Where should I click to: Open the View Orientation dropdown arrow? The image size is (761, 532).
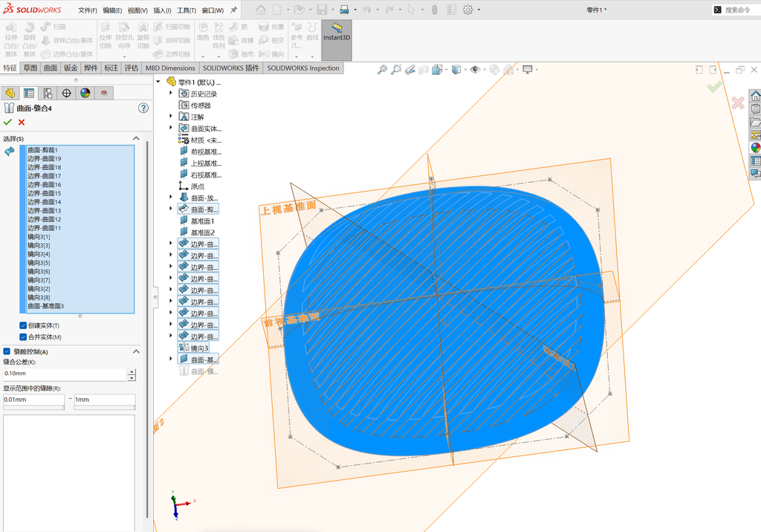pyautogui.click(x=446, y=70)
